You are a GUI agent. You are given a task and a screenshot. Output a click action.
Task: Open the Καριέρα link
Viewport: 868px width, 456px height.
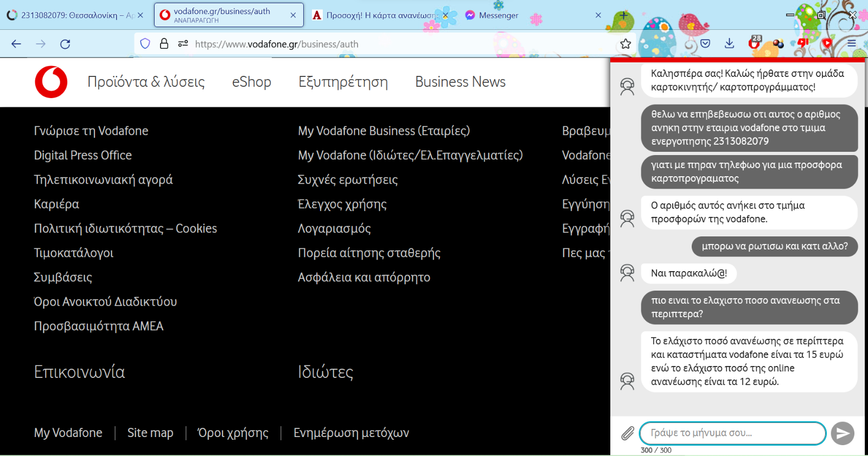[56, 204]
